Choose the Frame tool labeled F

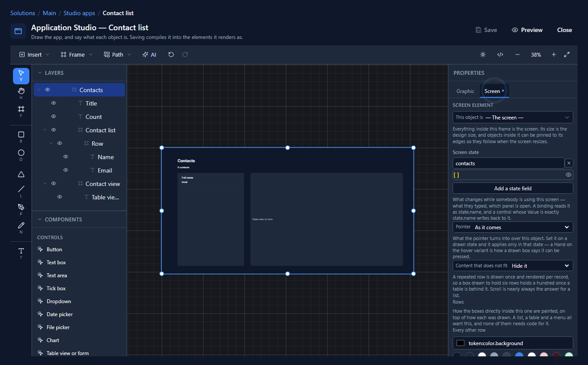(x=21, y=111)
